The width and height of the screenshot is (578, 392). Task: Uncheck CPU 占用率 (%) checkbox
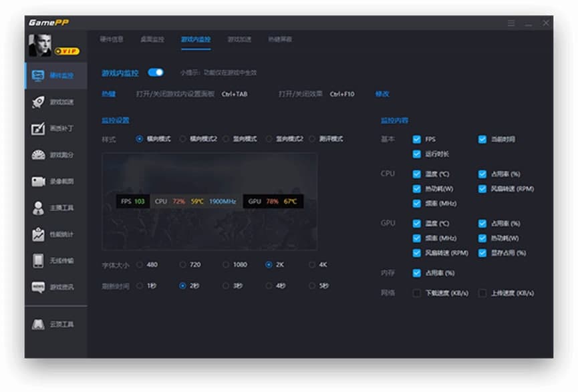(482, 174)
